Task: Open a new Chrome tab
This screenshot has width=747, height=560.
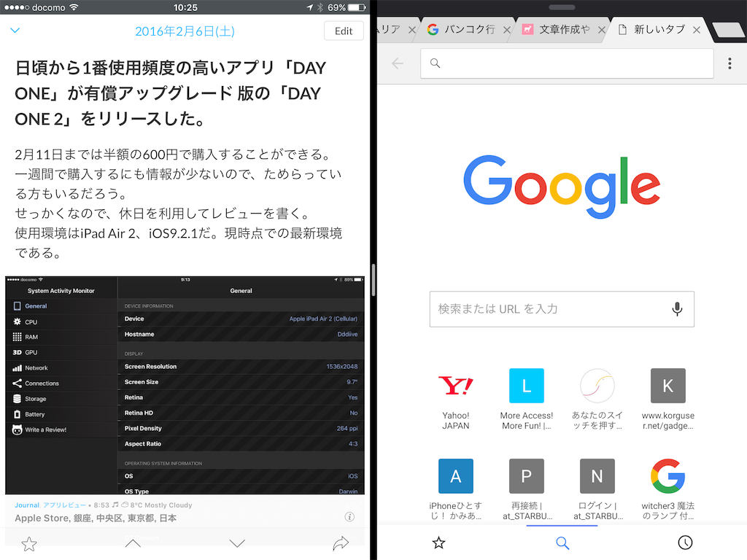Action: pyautogui.click(x=727, y=31)
